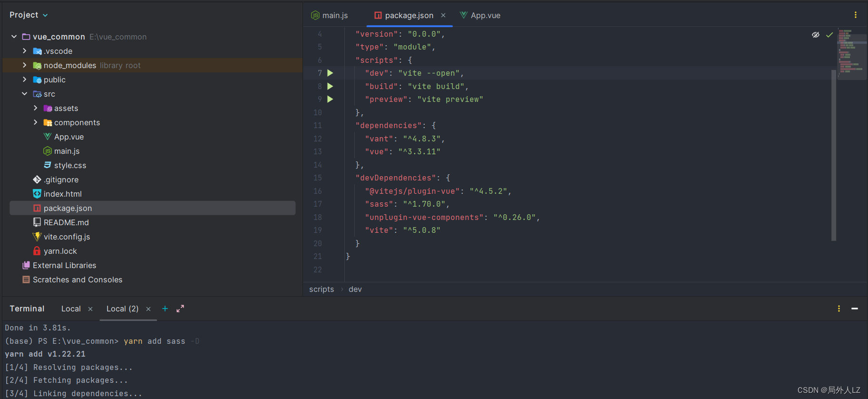
Task: Run the preview script gutter arrow
Action: [330, 99]
